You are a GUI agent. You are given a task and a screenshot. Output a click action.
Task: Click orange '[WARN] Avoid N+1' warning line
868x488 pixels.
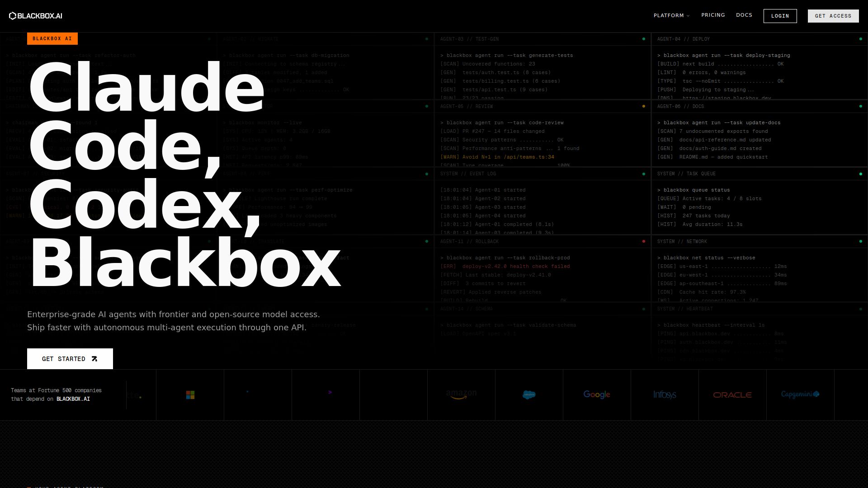pos(497,157)
